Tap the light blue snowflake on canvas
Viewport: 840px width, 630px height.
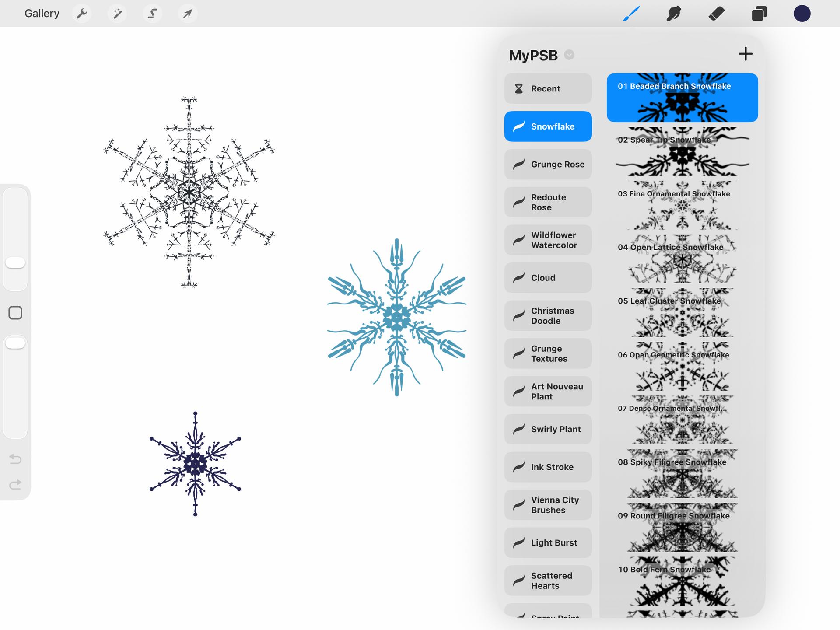(397, 317)
